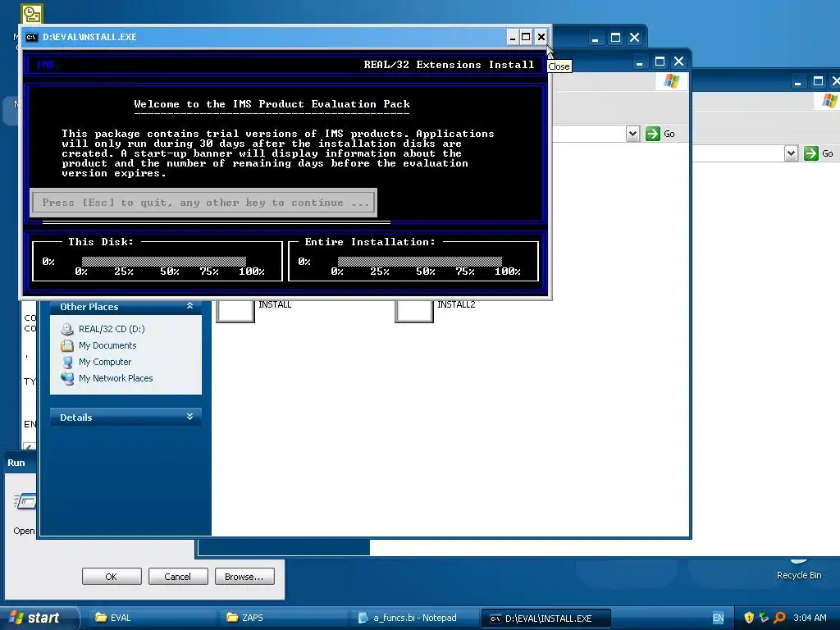This screenshot has height=630, width=840.
Task: Switch to D:\EVAL\INSTALL.EXE taskbar button
Action: pyautogui.click(x=546, y=618)
